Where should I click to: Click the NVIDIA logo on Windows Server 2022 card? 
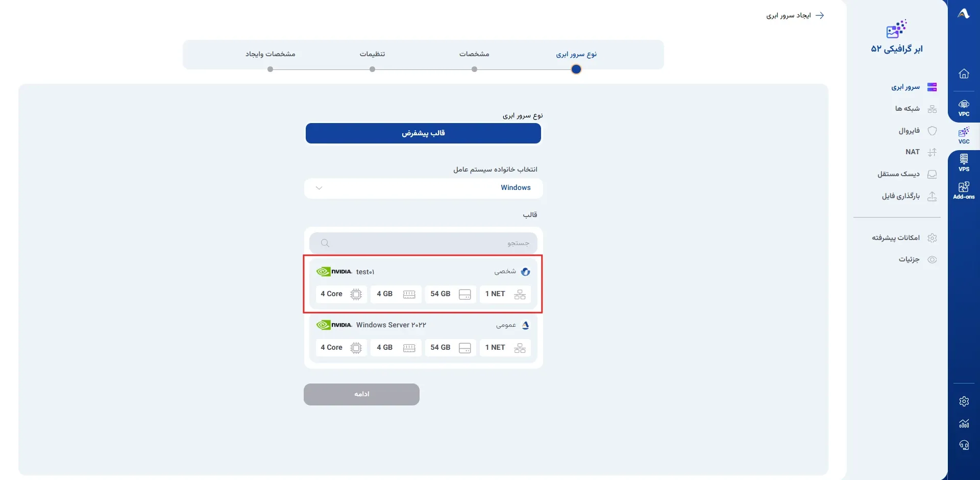click(x=334, y=325)
